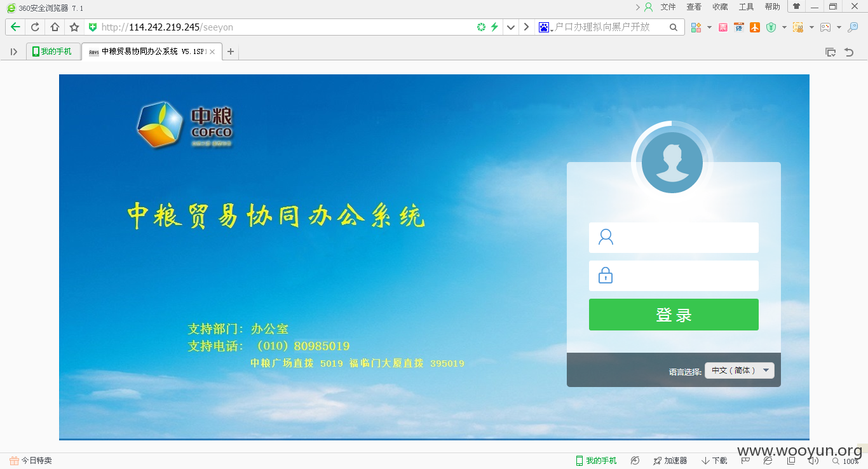
Task: Open the 文件 menu
Action: click(668, 7)
